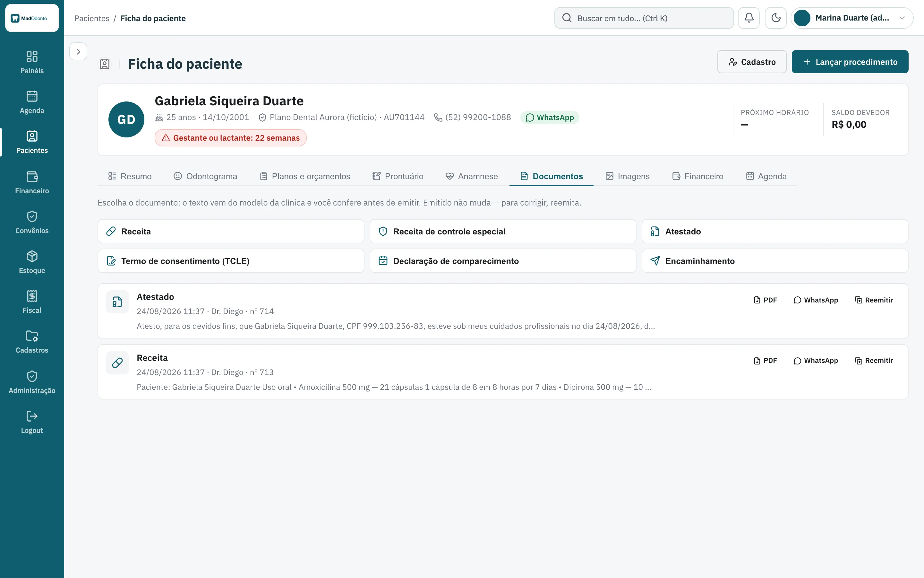Open the Financeiro sidebar section
Image resolution: width=924 pixels, height=578 pixels.
coord(32,183)
